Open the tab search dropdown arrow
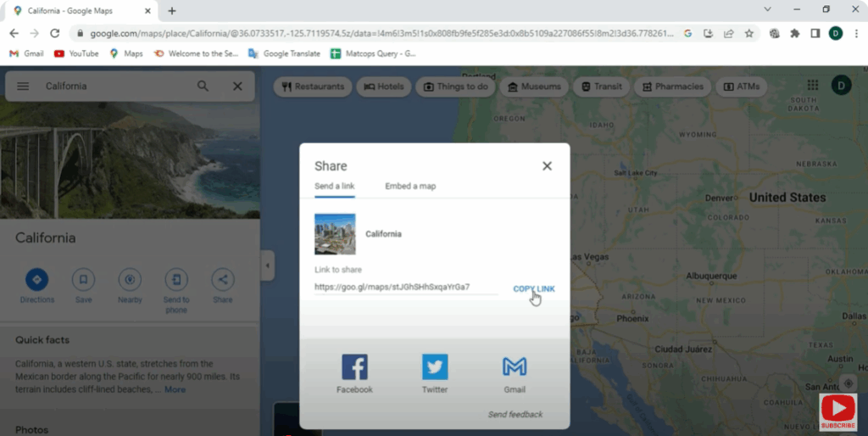 767,8
